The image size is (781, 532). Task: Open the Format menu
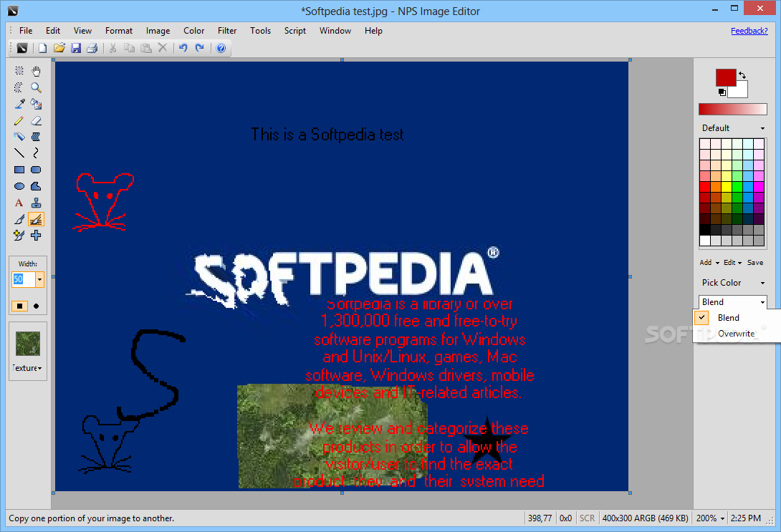coord(118,31)
